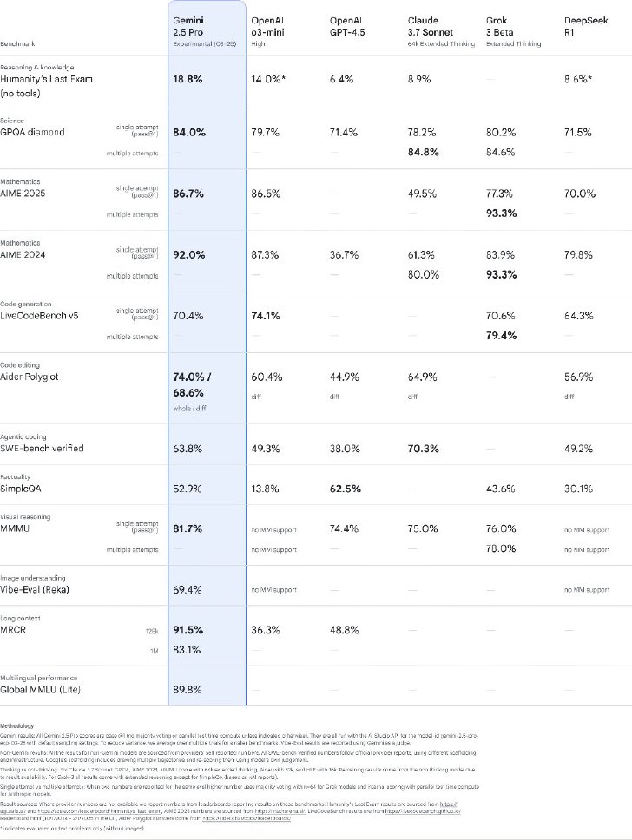Click the Humanity's Last Exam row label
632x840 pixels.
(x=46, y=86)
